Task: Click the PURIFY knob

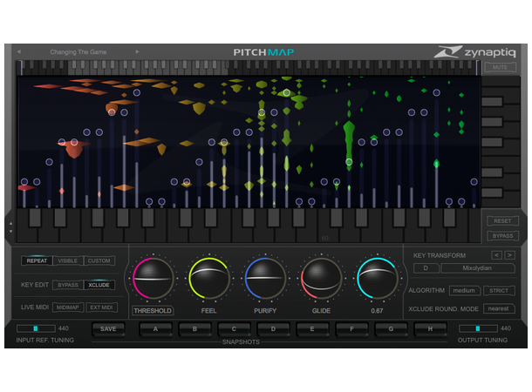Action: pos(265,279)
